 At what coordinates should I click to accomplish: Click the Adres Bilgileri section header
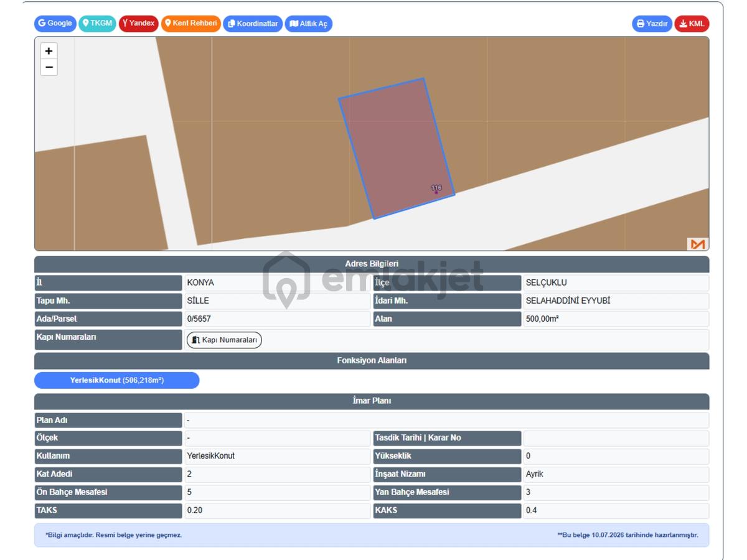coord(372,264)
